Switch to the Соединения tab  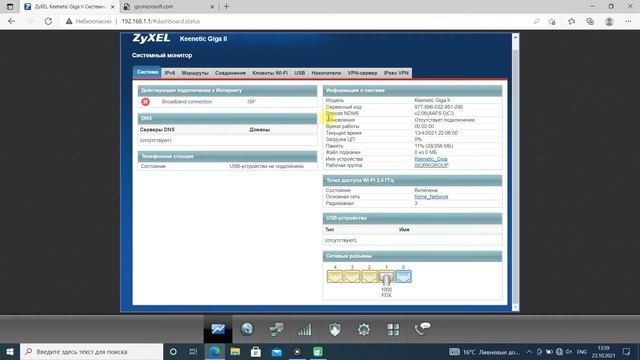(x=230, y=73)
